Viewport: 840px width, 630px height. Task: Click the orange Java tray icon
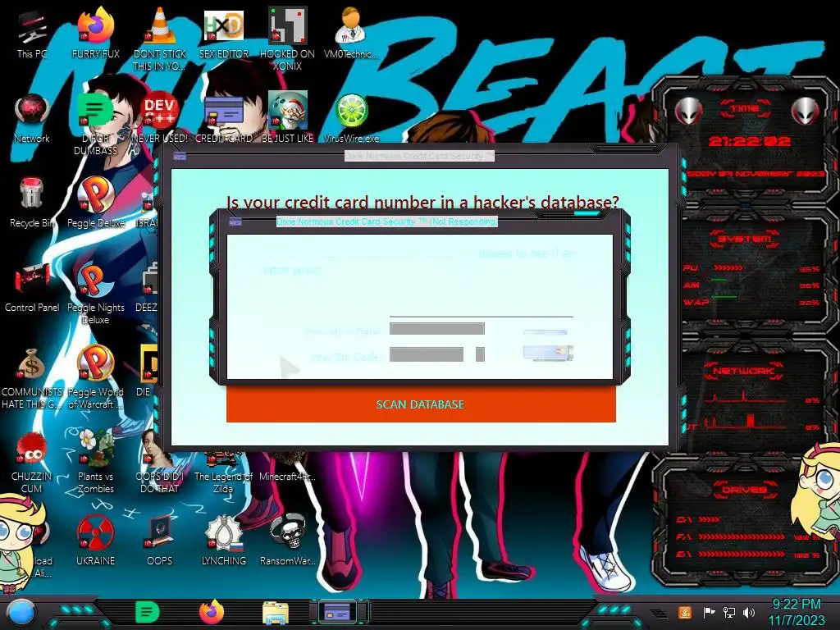point(685,612)
